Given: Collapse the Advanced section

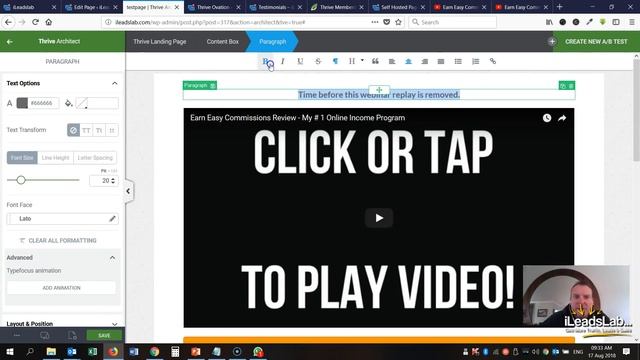Looking at the screenshot, I should tap(112, 258).
